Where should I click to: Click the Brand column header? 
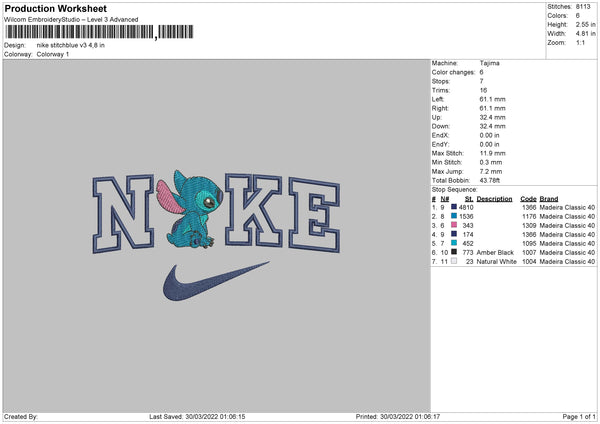click(549, 199)
